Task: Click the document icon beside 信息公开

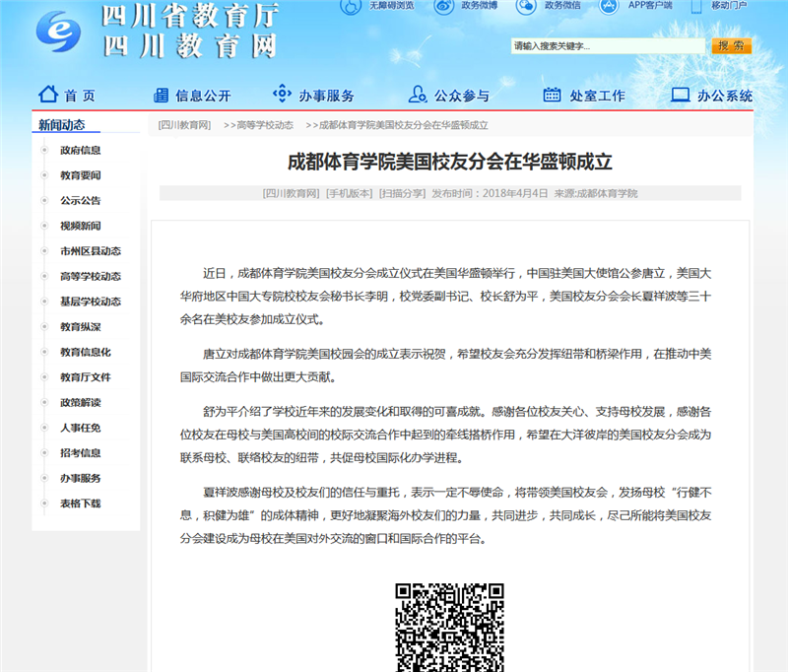Action: click(x=161, y=95)
